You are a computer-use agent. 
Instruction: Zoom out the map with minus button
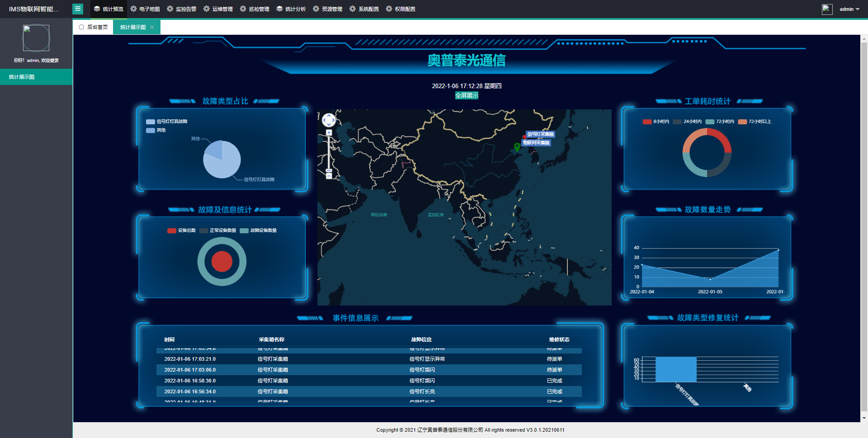tap(329, 176)
